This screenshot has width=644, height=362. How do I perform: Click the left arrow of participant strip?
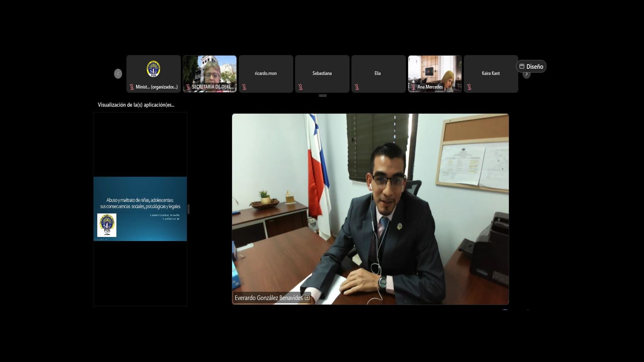point(118,74)
